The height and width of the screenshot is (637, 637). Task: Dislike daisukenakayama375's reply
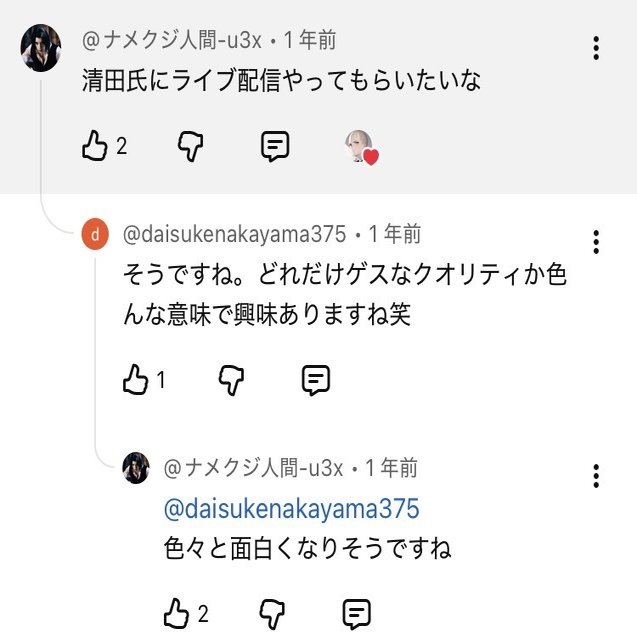click(231, 379)
